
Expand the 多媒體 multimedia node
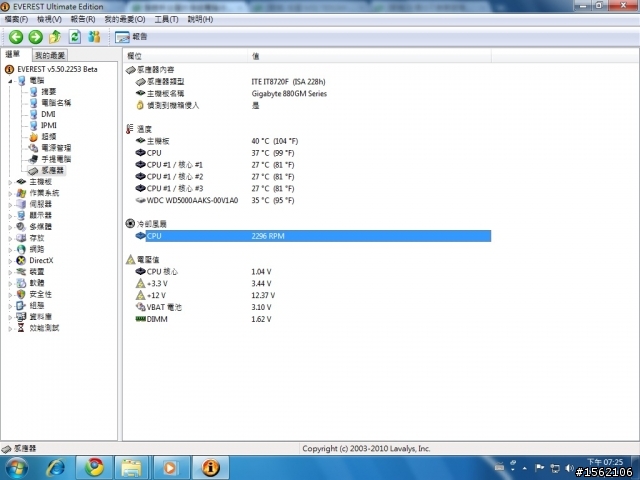(x=10, y=227)
